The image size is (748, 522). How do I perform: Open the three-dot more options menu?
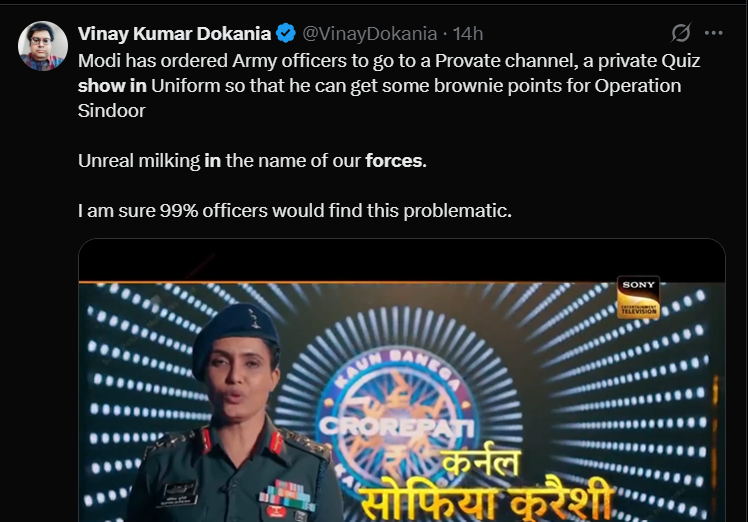point(713,33)
